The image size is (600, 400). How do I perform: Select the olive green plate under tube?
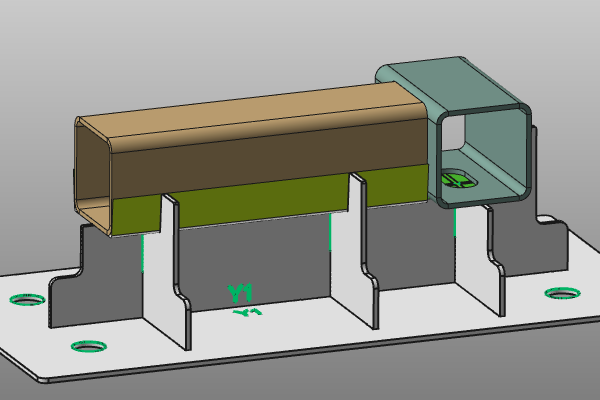pos(250,200)
